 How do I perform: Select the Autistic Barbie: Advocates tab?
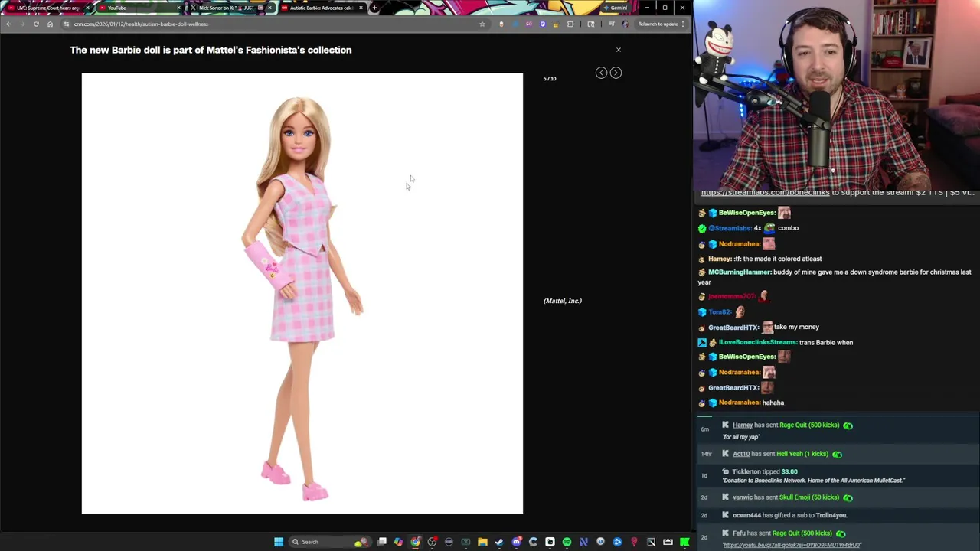pyautogui.click(x=322, y=8)
